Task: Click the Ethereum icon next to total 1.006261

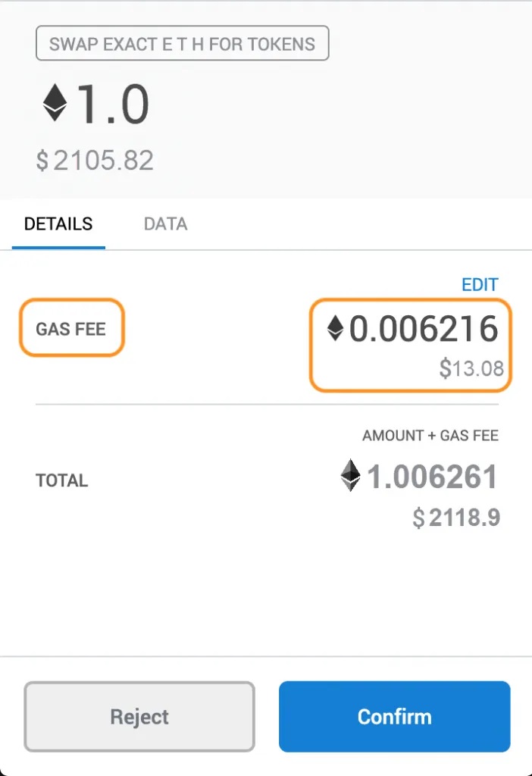Action: click(x=350, y=475)
